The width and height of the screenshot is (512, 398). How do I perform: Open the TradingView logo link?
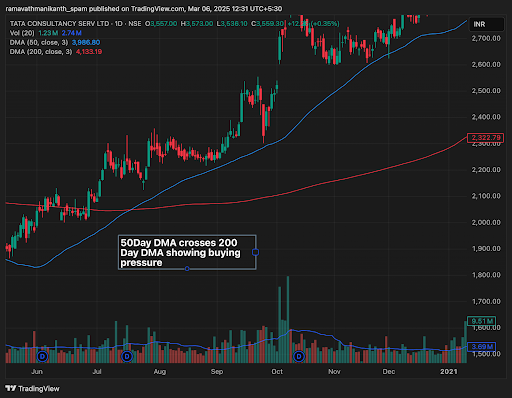(32, 388)
